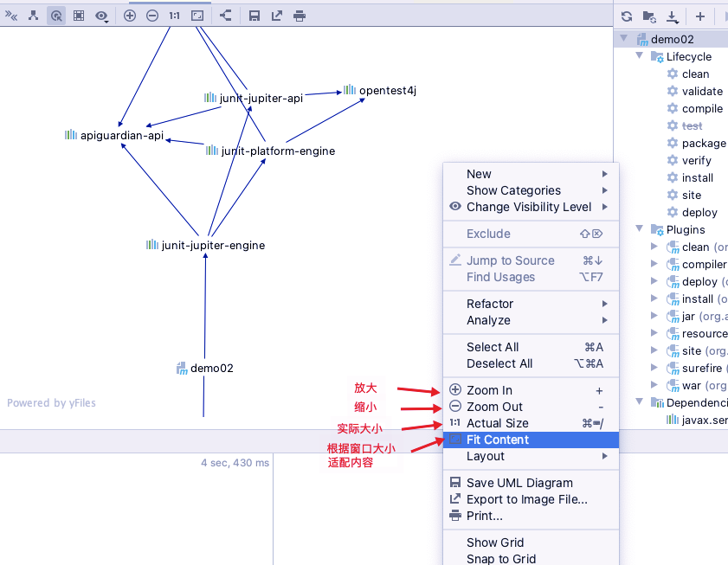Select the verify lifecycle goal
728x565 pixels.
click(x=689, y=161)
